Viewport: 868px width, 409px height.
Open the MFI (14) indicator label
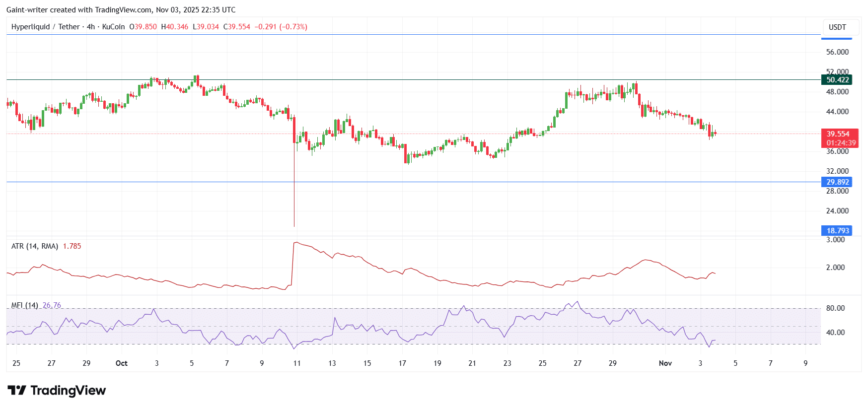(25, 305)
